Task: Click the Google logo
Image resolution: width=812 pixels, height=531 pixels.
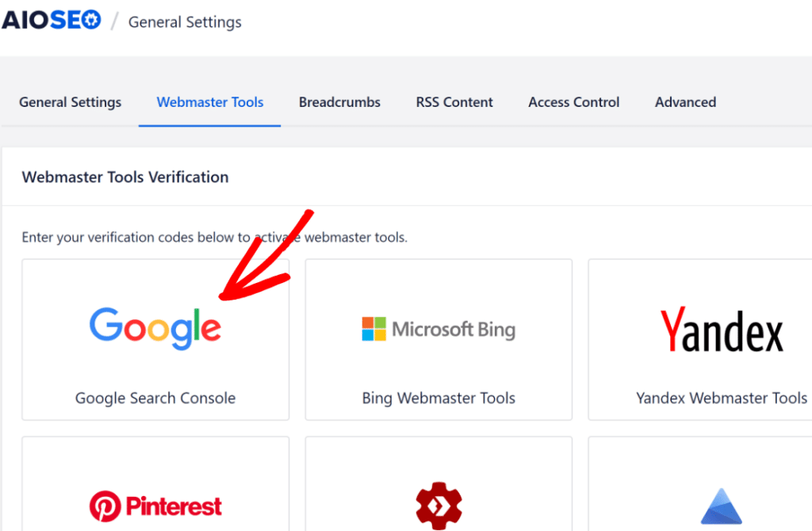Action: point(155,327)
